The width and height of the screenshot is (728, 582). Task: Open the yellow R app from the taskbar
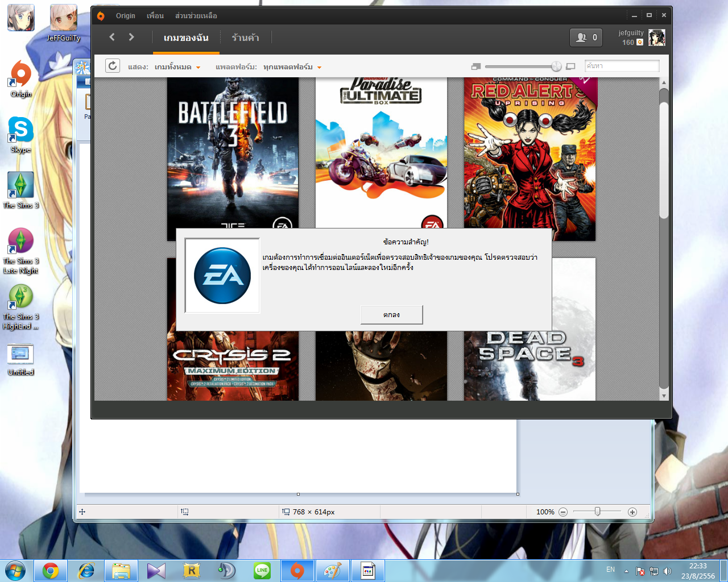(x=192, y=571)
